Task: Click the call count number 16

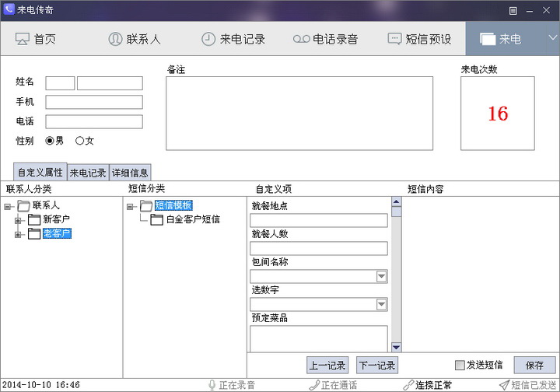Action: (x=498, y=114)
